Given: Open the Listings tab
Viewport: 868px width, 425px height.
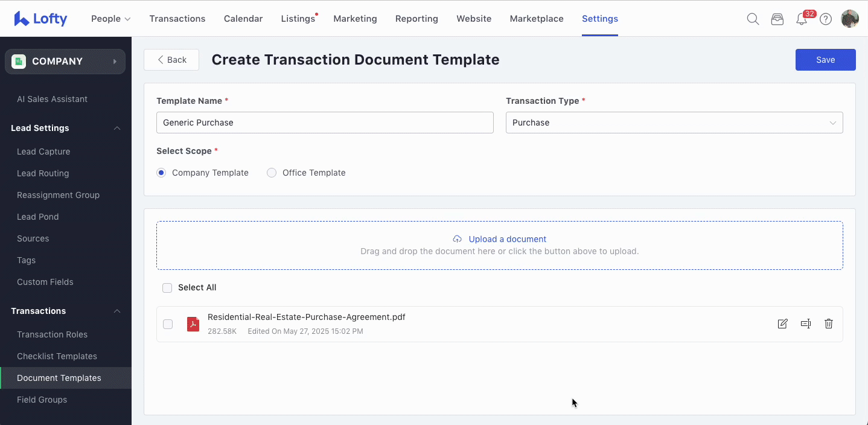Looking at the screenshot, I should click(x=298, y=19).
